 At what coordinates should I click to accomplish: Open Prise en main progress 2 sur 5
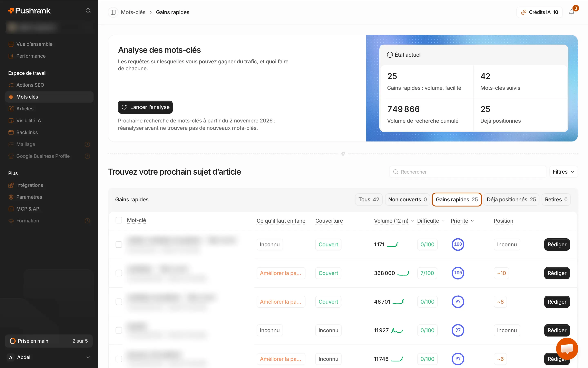coord(49,341)
